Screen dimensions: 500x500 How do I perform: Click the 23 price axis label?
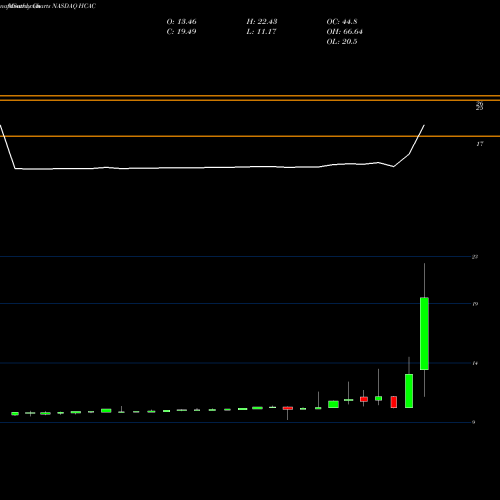pyautogui.click(x=475, y=257)
